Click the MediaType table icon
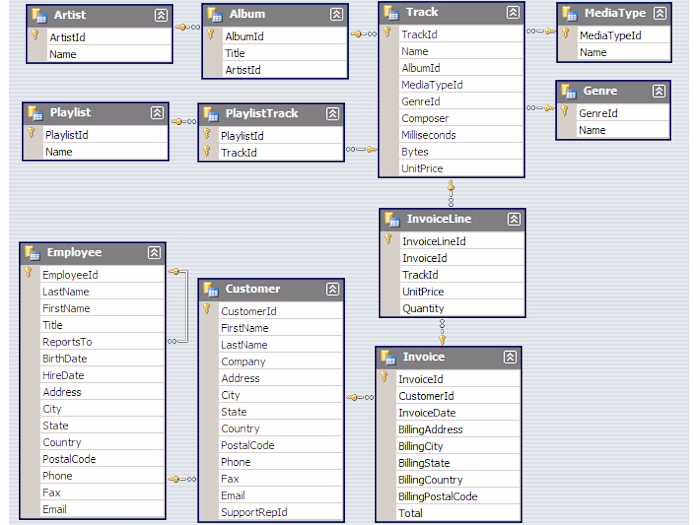Image resolution: width=700 pixels, height=525 pixels. pyautogui.click(x=570, y=14)
